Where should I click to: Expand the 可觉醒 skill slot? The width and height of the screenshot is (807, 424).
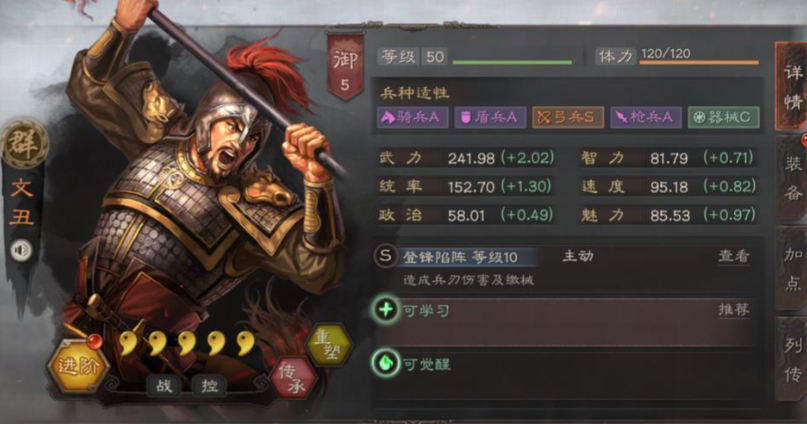(564, 375)
